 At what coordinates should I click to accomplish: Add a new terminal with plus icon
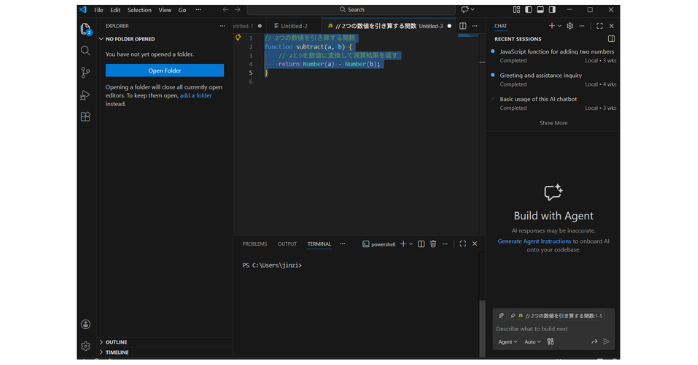[403, 244]
